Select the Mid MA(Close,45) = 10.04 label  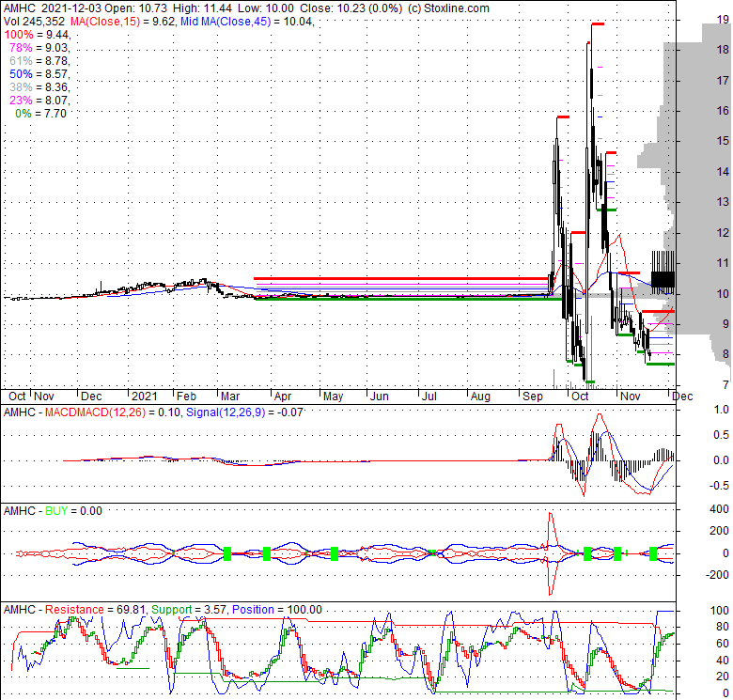click(x=247, y=22)
